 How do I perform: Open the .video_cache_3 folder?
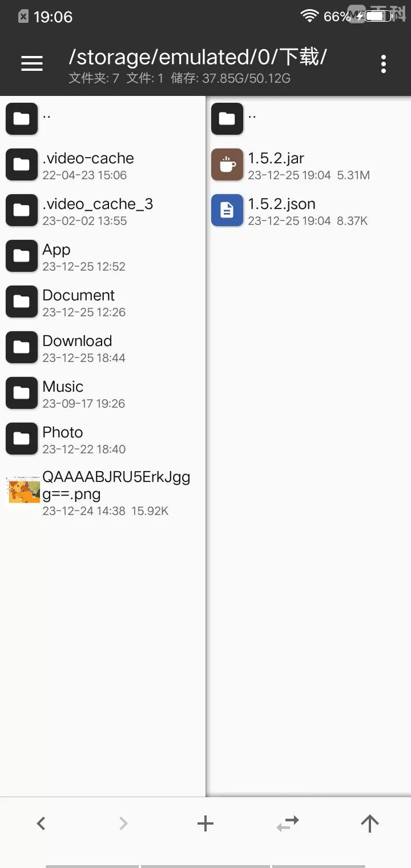103,210
